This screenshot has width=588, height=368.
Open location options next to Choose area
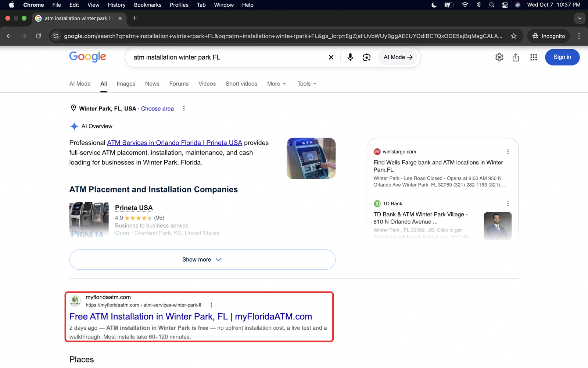click(184, 109)
